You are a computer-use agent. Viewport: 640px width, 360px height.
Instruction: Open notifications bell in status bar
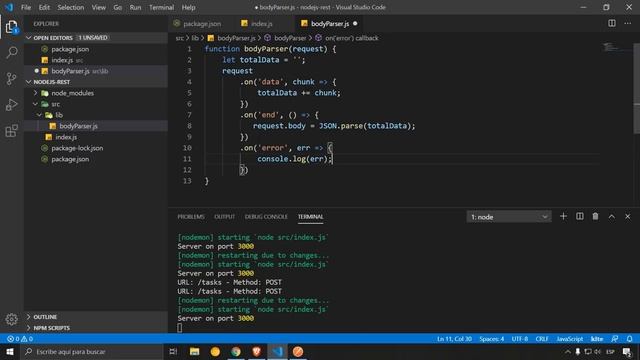click(x=629, y=339)
